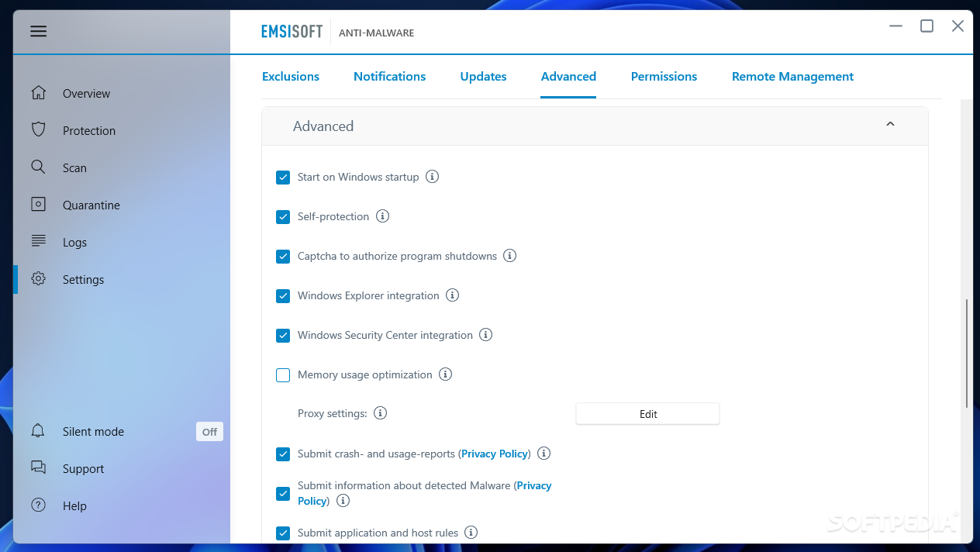Collapse the Advanced section chevron
The height and width of the screenshot is (552, 980).
[x=890, y=124]
